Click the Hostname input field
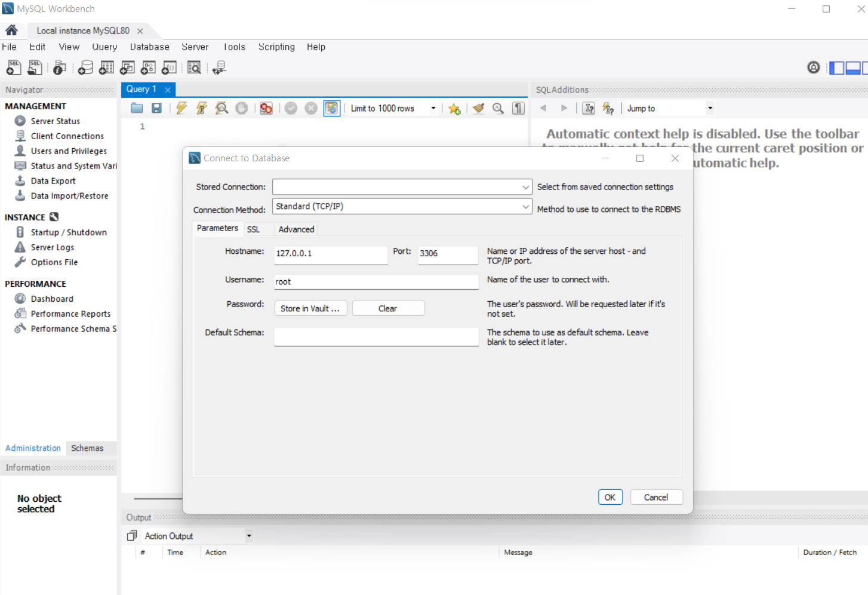This screenshot has width=868, height=595. click(x=331, y=255)
